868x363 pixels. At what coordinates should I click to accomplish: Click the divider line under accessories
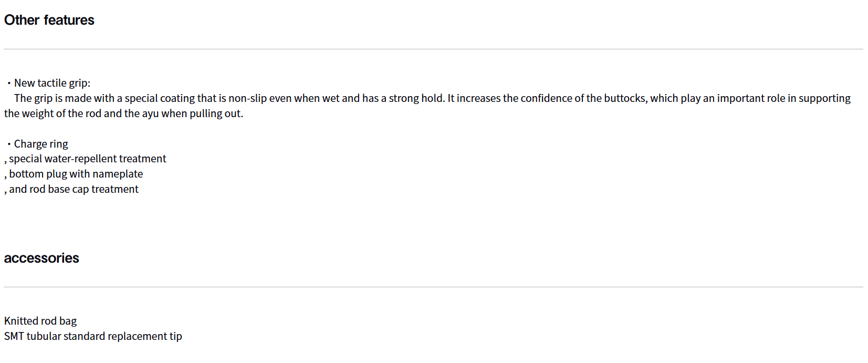[x=433, y=287]
